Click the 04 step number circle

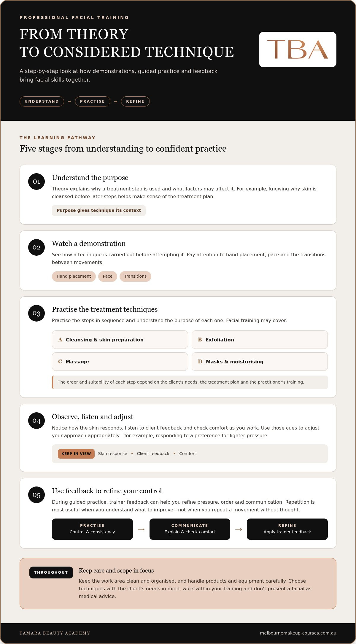tap(36, 421)
